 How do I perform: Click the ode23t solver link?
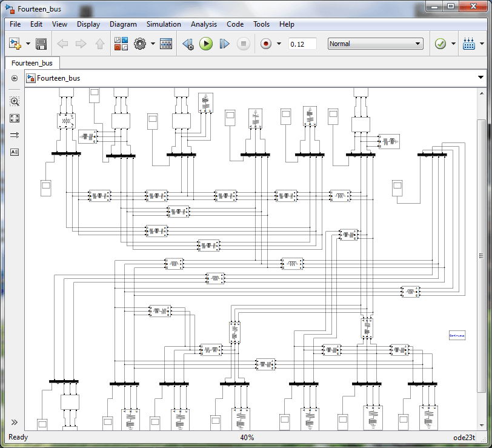464,437
